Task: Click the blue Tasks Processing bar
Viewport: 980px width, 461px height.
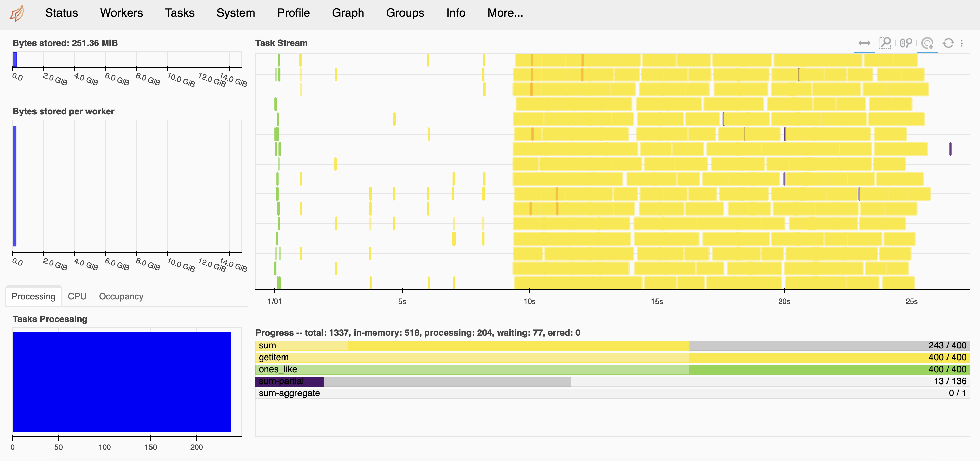Action: (x=122, y=381)
